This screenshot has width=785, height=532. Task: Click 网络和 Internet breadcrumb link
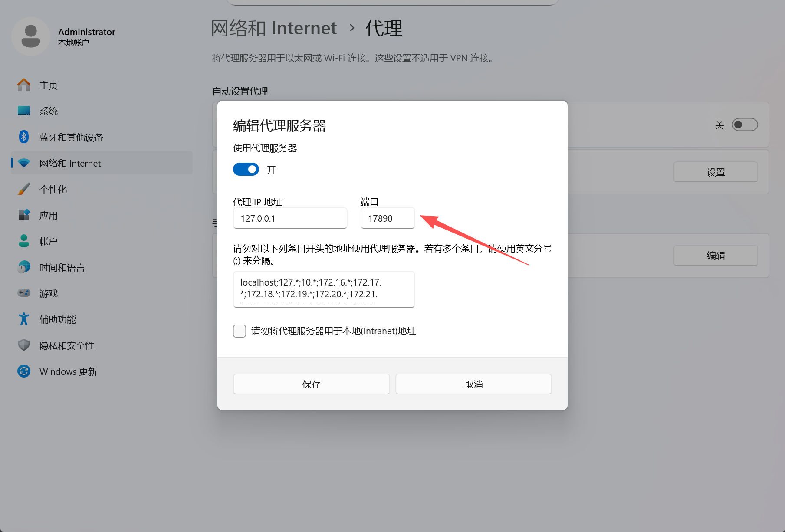coord(274,28)
